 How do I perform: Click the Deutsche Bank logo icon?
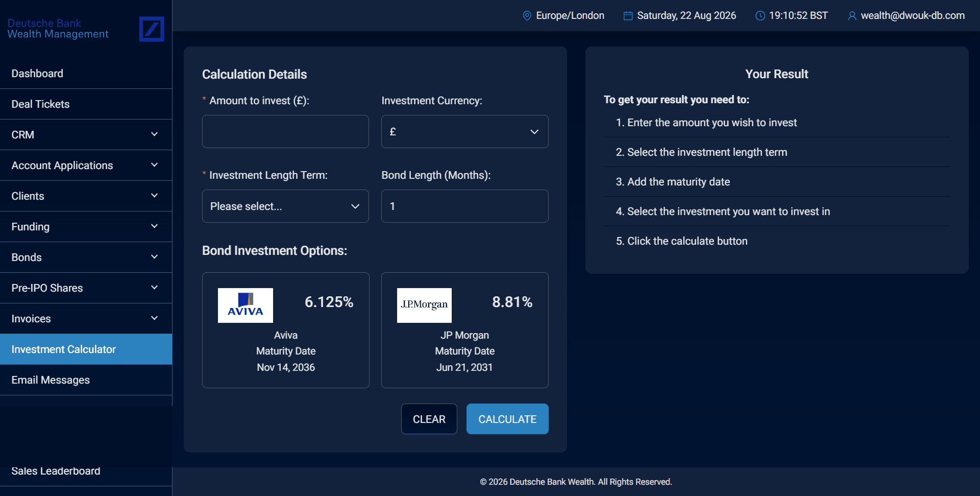coord(152,29)
